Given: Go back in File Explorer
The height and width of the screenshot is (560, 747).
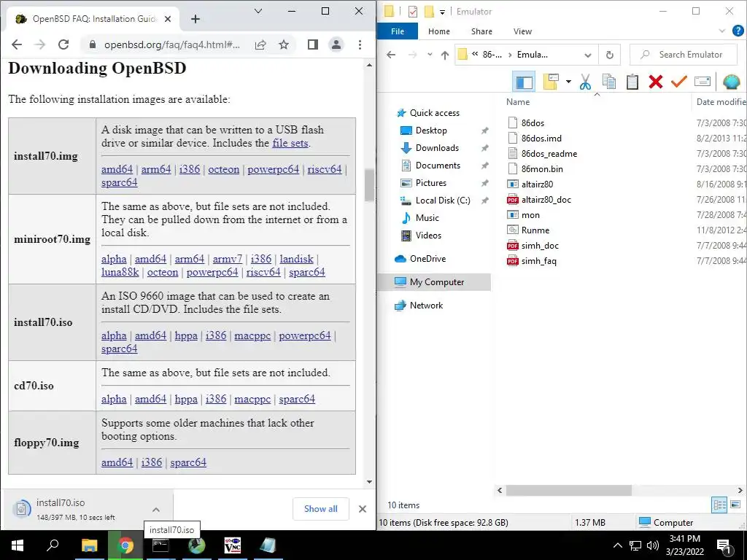Looking at the screenshot, I should point(391,55).
